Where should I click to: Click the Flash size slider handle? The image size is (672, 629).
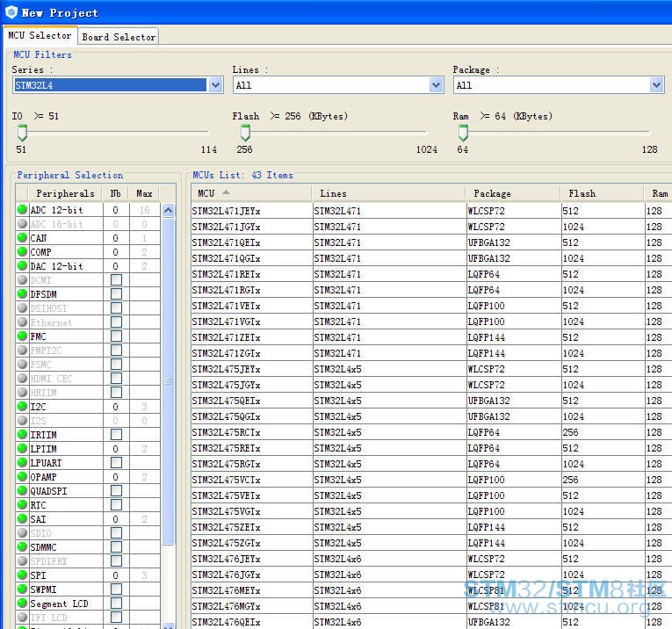pyautogui.click(x=245, y=133)
